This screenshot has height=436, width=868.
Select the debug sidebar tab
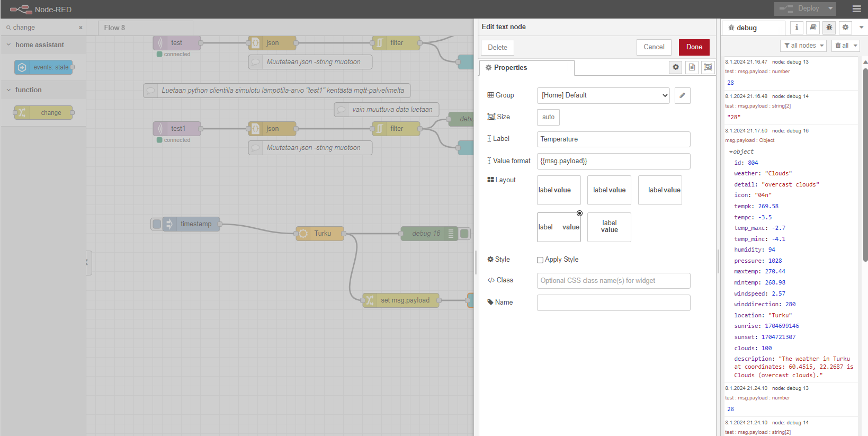[x=753, y=28]
